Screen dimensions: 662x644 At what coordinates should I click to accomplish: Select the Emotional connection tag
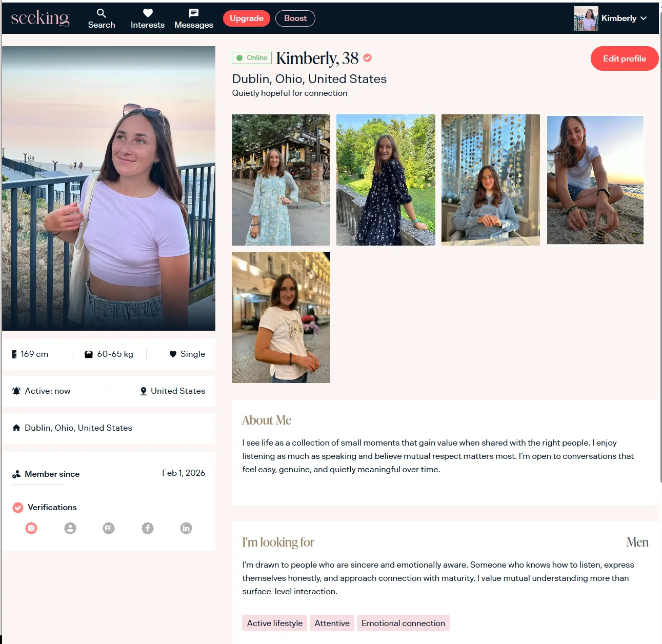pyautogui.click(x=403, y=623)
